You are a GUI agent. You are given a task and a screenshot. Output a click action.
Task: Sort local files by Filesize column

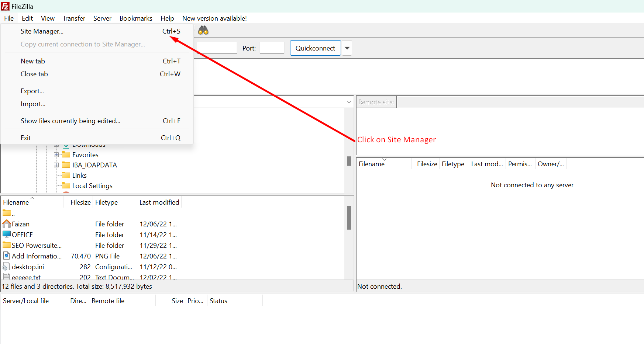click(78, 202)
